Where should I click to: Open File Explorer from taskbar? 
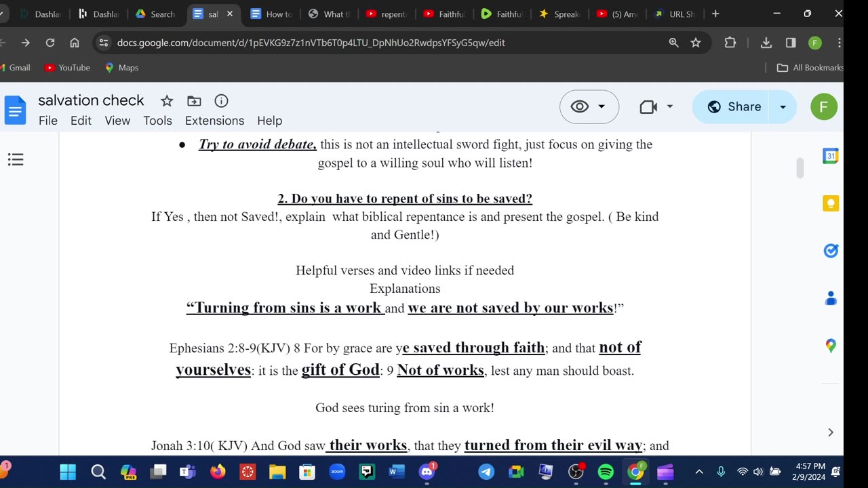coord(277,472)
